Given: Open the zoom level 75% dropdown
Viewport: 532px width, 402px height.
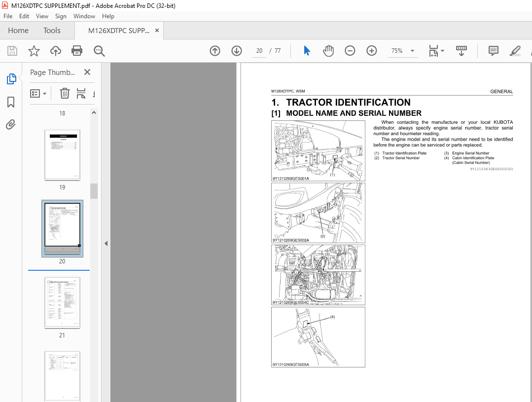Looking at the screenshot, I should [412, 51].
